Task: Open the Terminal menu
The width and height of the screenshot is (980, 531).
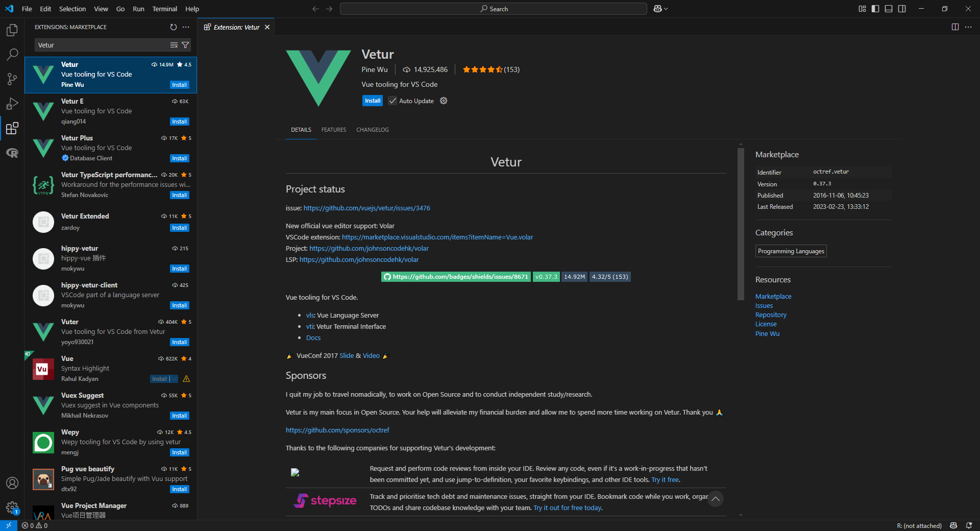Action: click(164, 9)
